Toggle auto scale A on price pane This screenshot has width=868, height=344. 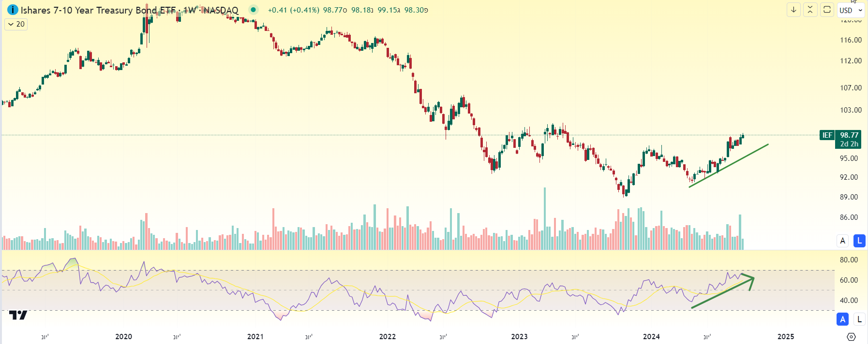(x=842, y=241)
